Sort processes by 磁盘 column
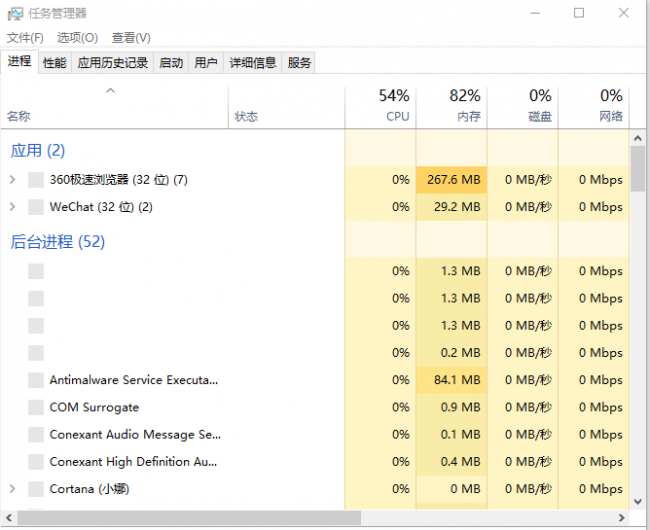The image size is (650, 530). tap(523, 107)
